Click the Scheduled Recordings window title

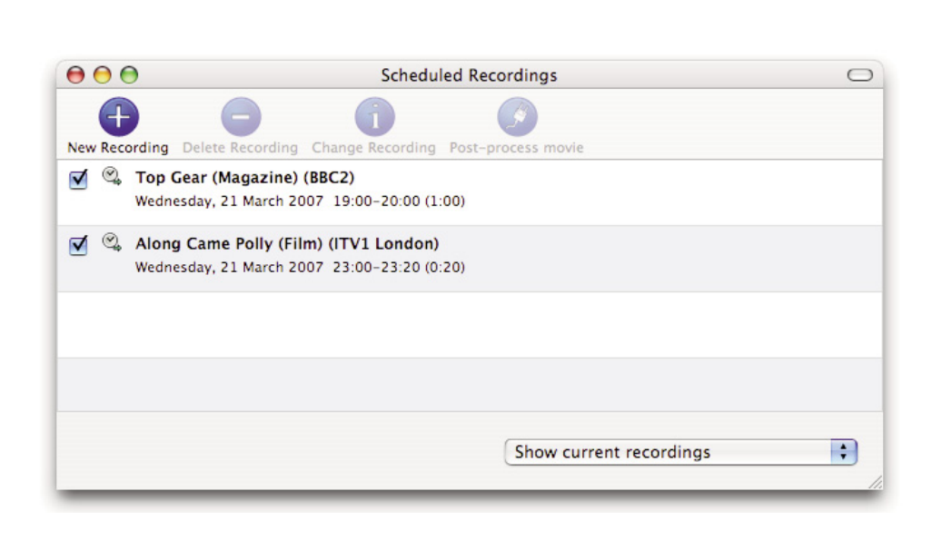[x=469, y=75]
